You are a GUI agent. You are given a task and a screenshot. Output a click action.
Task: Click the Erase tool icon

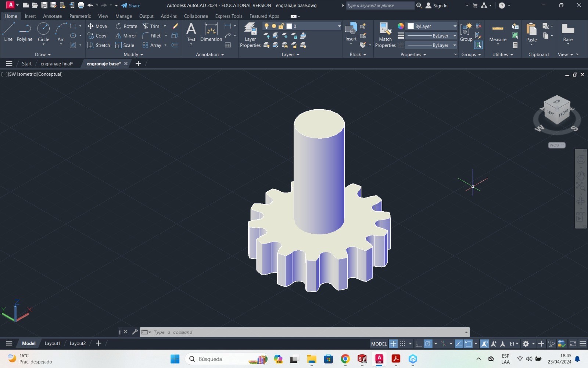coord(175,26)
